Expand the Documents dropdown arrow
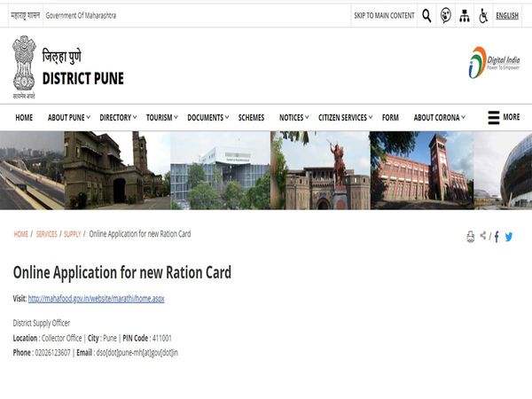532x399 pixels. [x=227, y=117]
